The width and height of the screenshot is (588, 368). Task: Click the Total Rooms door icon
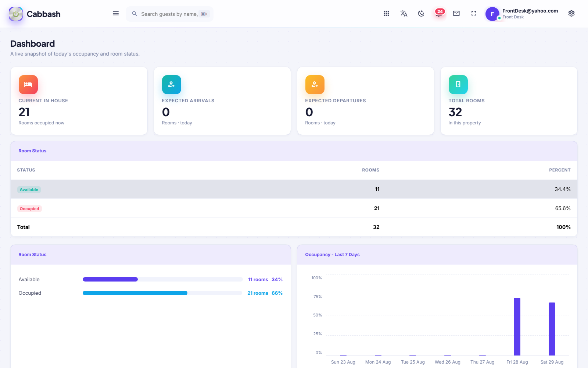[x=458, y=85]
